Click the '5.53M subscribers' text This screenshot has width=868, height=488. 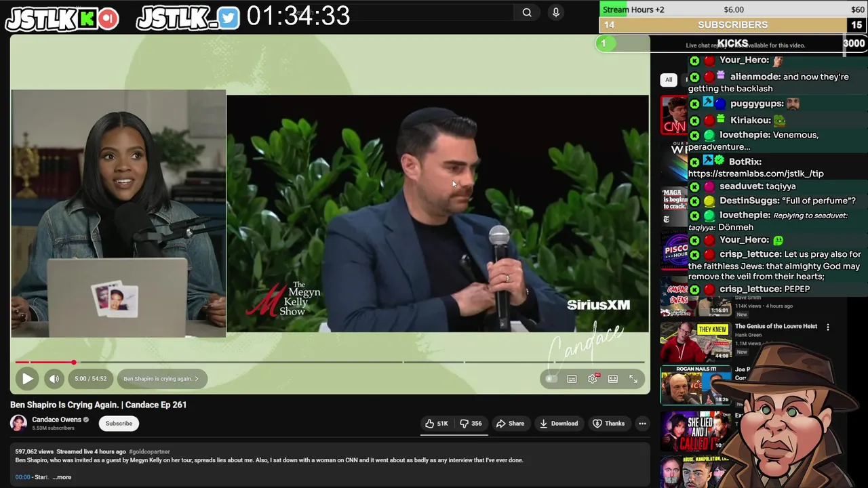pyautogui.click(x=53, y=428)
